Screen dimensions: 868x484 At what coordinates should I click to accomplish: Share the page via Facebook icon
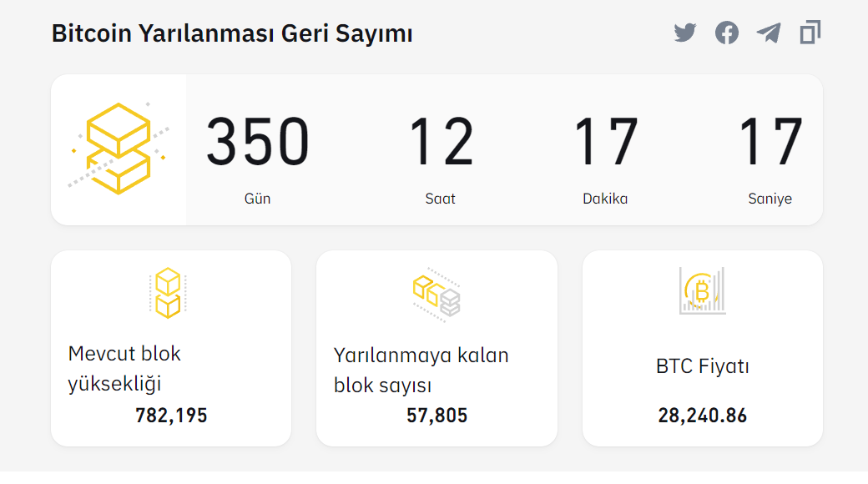point(727,33)
